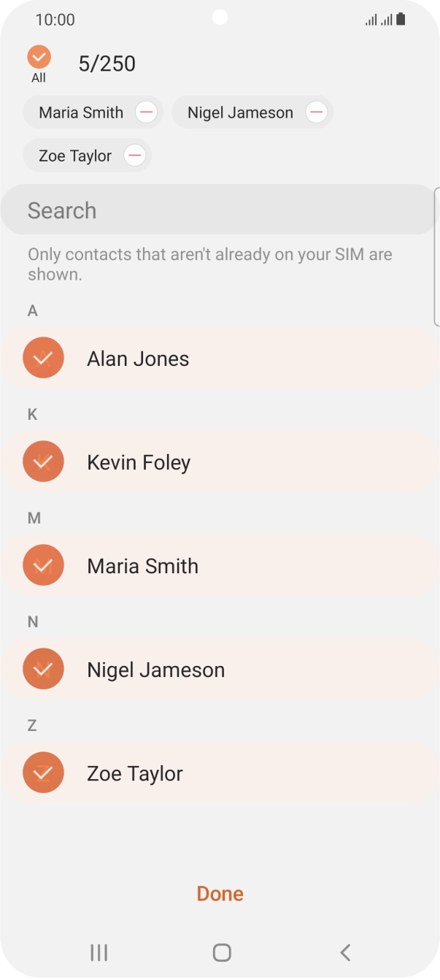Tap the Maria Smith selected chip
The width and height of the screenshot is (440, 980).
pos(81,112)
